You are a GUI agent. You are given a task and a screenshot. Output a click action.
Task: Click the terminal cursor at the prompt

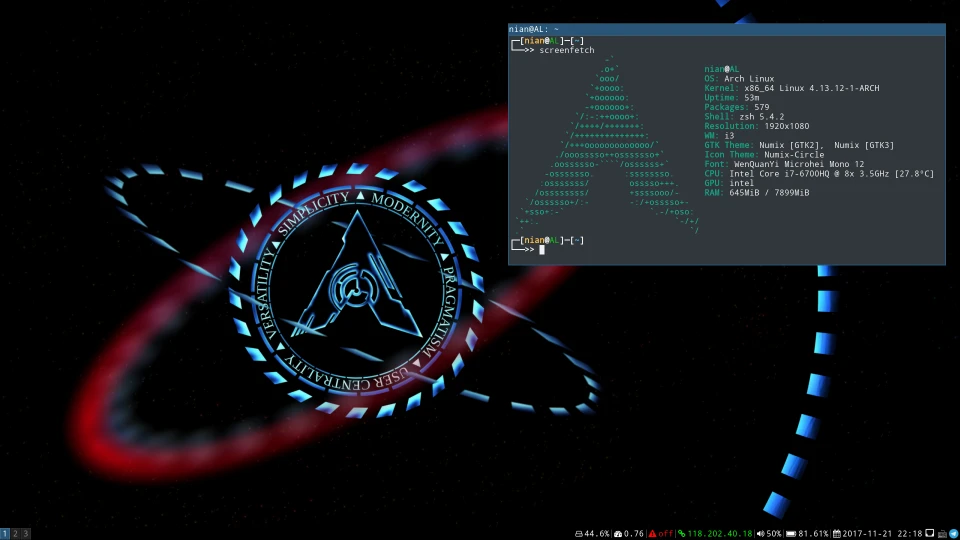[542, 250]
